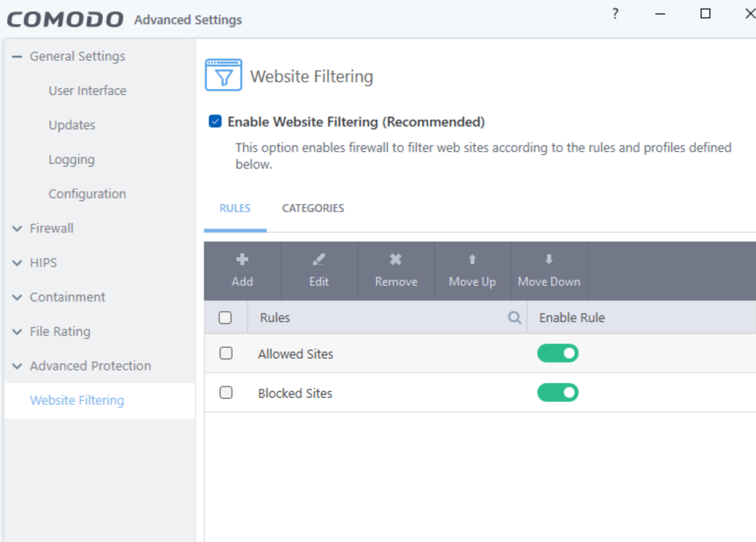Collapse the General Settings section
The height and width of the screenshot is (542, 756).
[x=17, y=56]
